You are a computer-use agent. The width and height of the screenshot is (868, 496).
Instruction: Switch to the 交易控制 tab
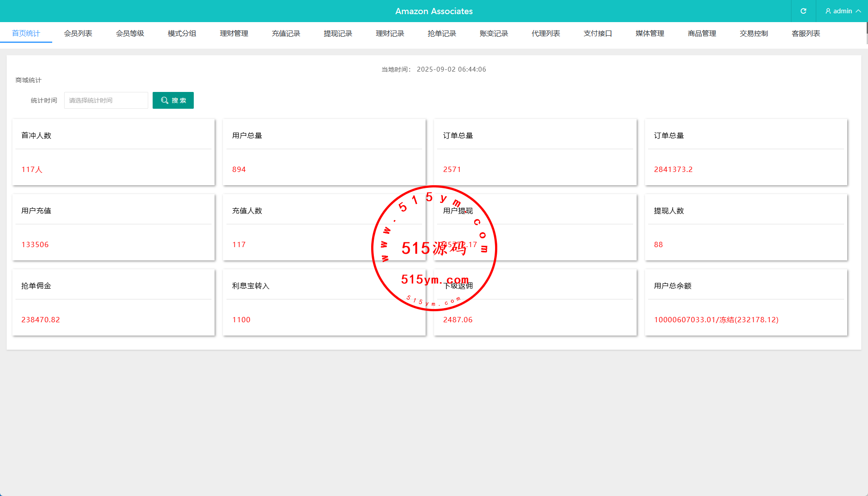click(754, 34)
